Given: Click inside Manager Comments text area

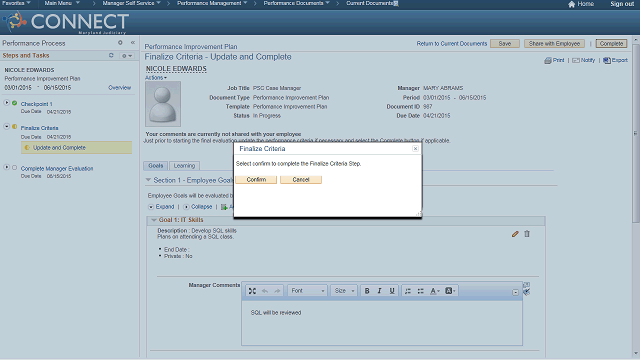Looking at the screenshot, I should pos(382,323).
